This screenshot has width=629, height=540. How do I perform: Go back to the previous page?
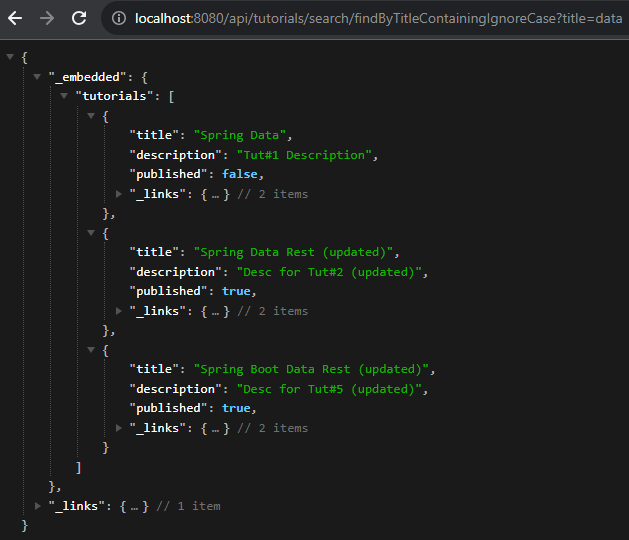pos(15,18)
